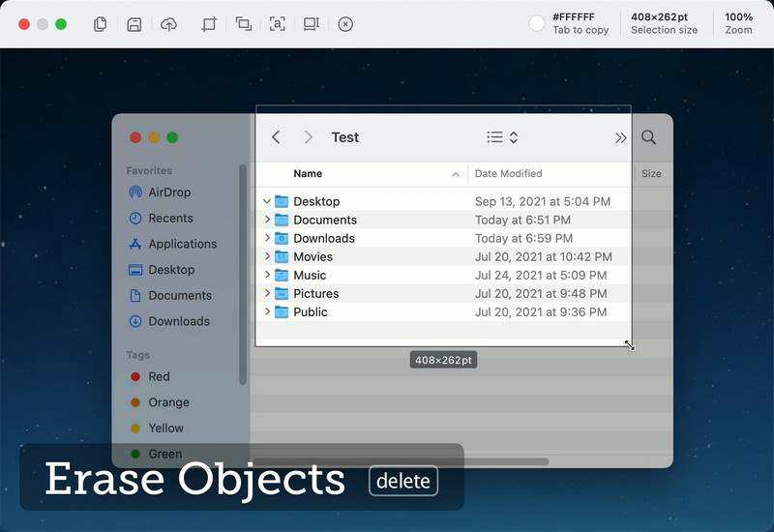Viewport: 774px width, 532px height.
Task: Select the Downloads folder icon in list
Action: pyautogui.click(x=282, y=238)
